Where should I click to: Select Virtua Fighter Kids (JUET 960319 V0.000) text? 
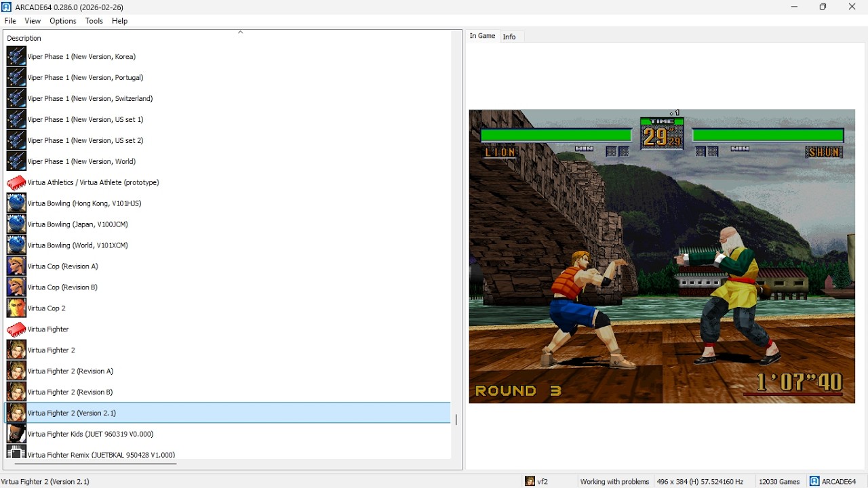pos(91,434)
